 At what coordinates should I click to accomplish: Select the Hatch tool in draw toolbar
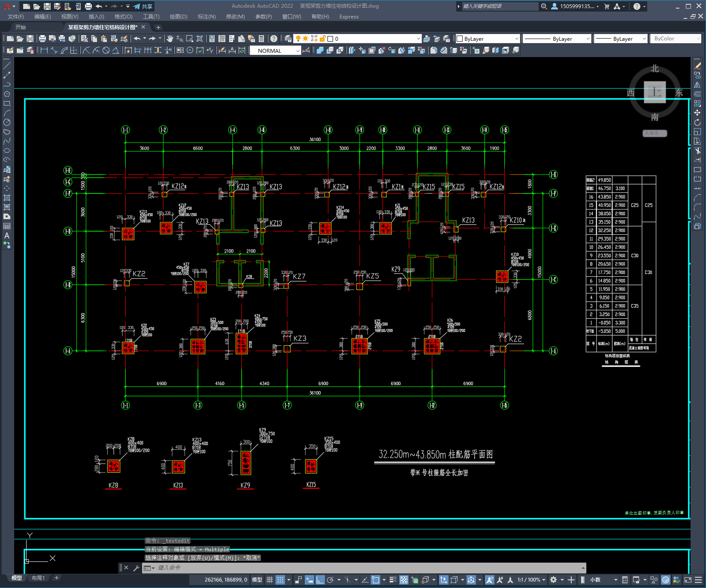[x=7, y=198]
